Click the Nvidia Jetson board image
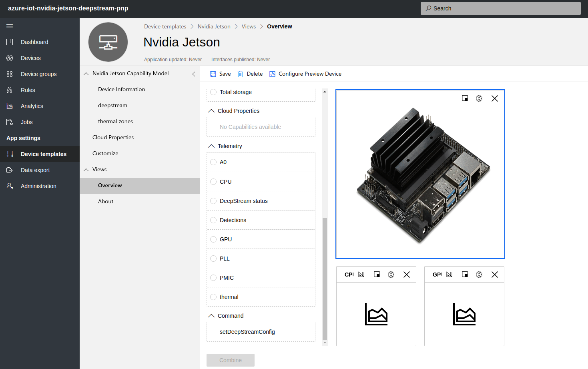The height and width of the screenshot is (369, 588). click(x=423, y=175)
